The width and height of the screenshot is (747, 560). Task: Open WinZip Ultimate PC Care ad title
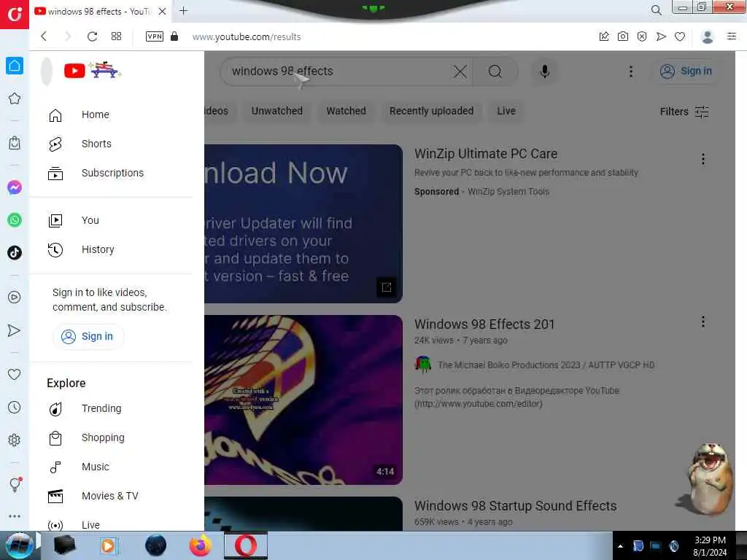[485, 154]
